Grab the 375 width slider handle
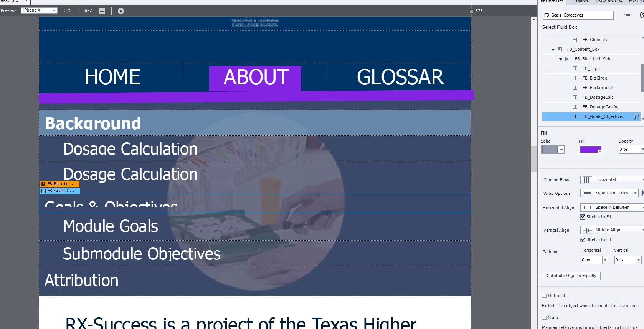 point(471,11)
